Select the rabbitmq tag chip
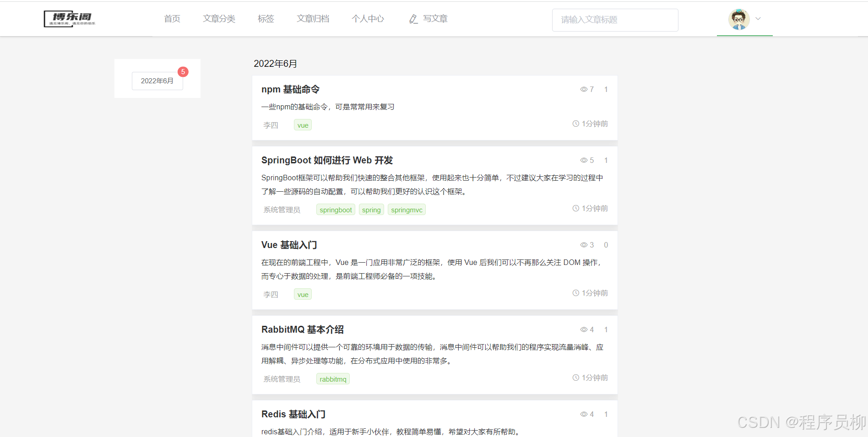The image size is (868, 437). pos(332,379)
